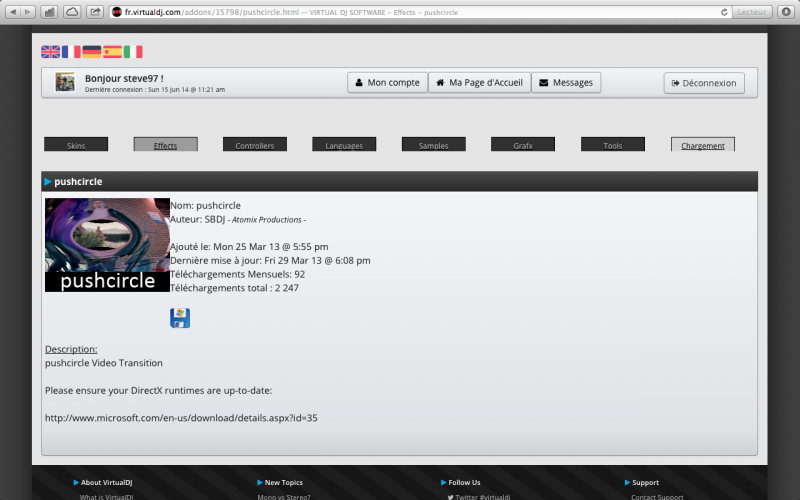Click 'pushcircle Video Transition' description text

[104, 363]
